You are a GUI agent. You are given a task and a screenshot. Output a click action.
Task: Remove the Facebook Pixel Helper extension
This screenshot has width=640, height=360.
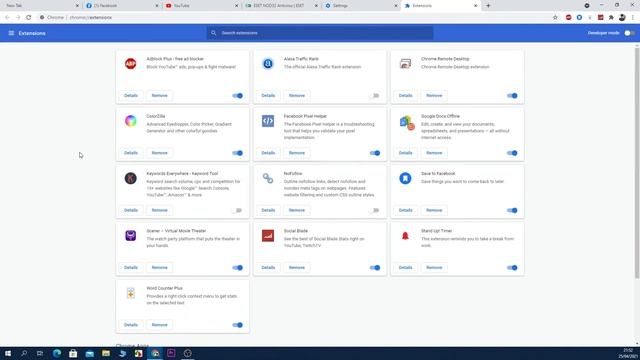pyautogui.click(x=297, y=153)
